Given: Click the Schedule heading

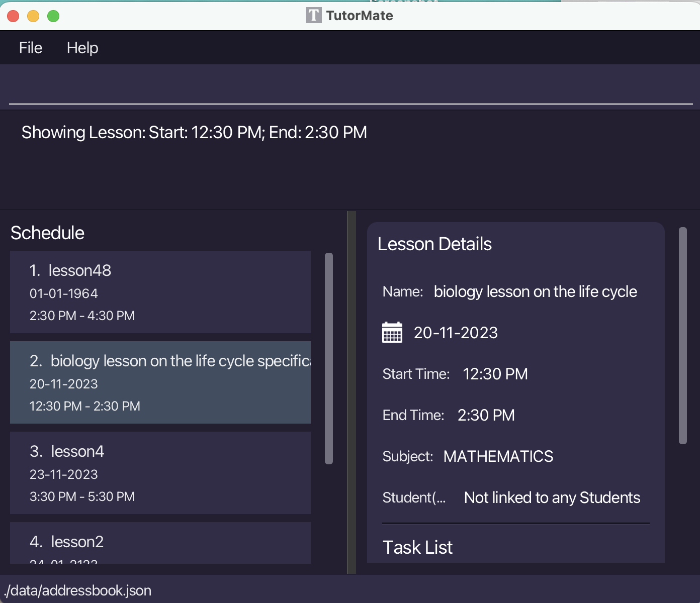Looking at the screenshot, I should tap(47, 233).
